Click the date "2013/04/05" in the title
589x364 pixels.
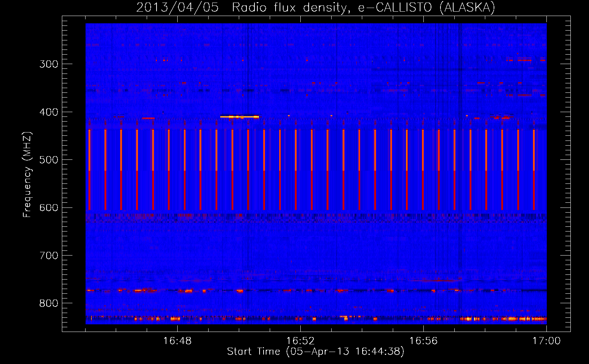point(177,7)
